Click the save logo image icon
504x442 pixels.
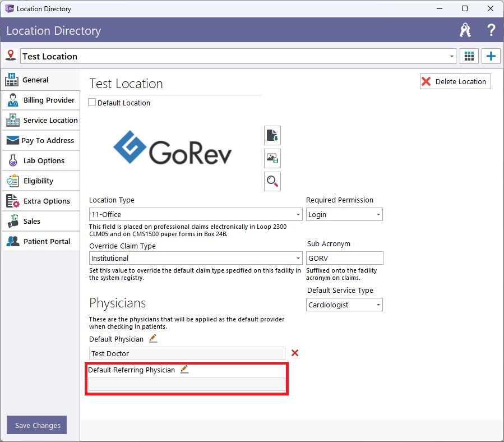click(x=272, y=158)
